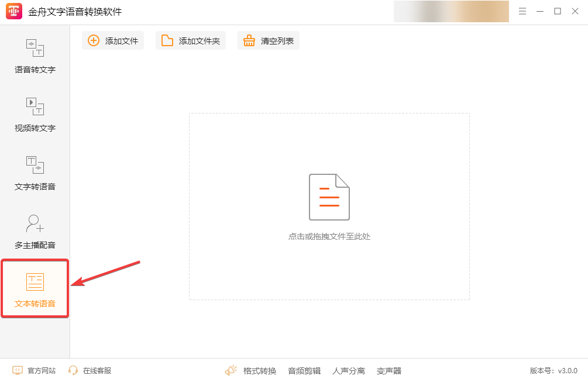Viewport: 588px width, 382px height.
Task: Click the 点击或拖拽文件至此处 text
Action: 329,236
